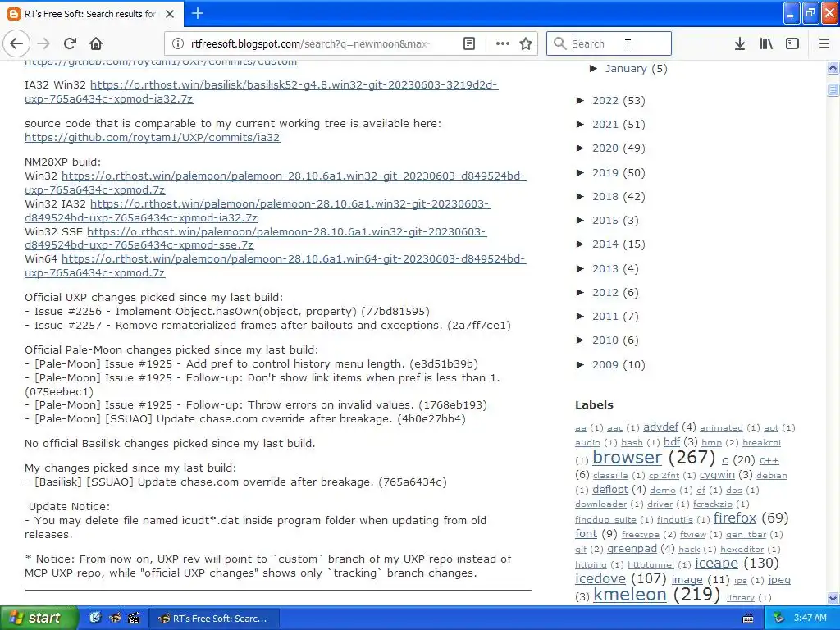This screenshot has height=630, width=840.
Task: Click the third quick launch icon in taskbar
Action: (x=134, y=618)
